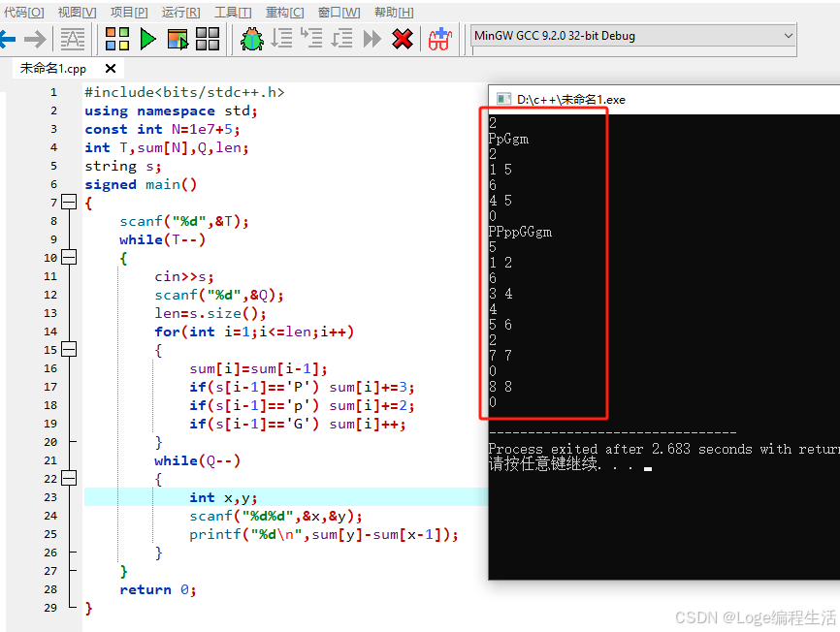Click the printf sum[y]-sum[x-1] line
This screenshot has width=840, height=632.
[324, 535]
